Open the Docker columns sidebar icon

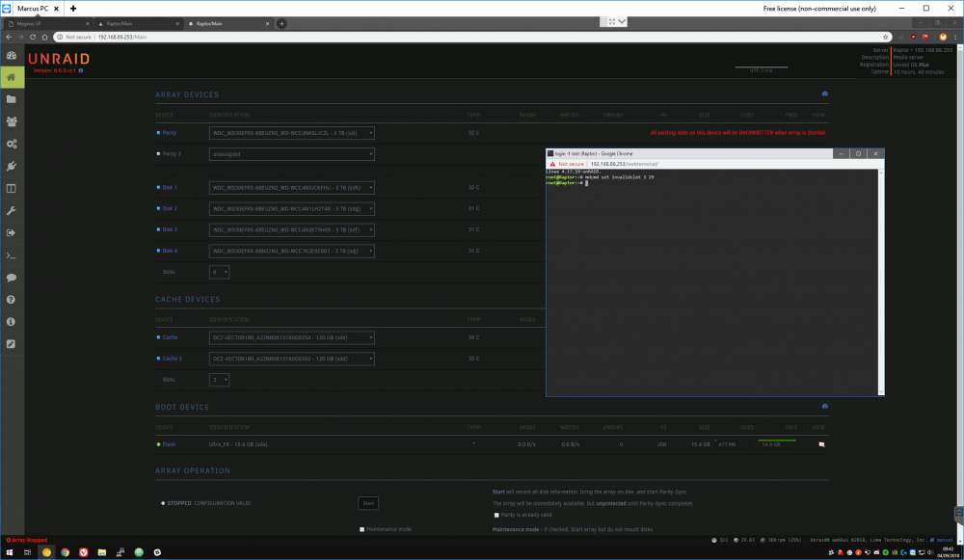pyautogui.click(x=12, y=189)
